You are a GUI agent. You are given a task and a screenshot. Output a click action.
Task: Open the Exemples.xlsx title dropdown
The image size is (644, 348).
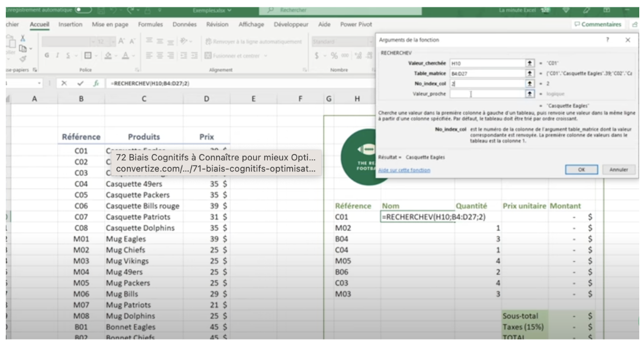tap(230, 10)
